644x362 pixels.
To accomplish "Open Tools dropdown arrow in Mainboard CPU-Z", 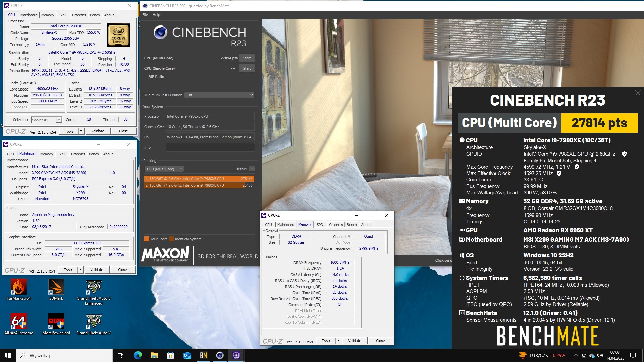I will [80, 270].
